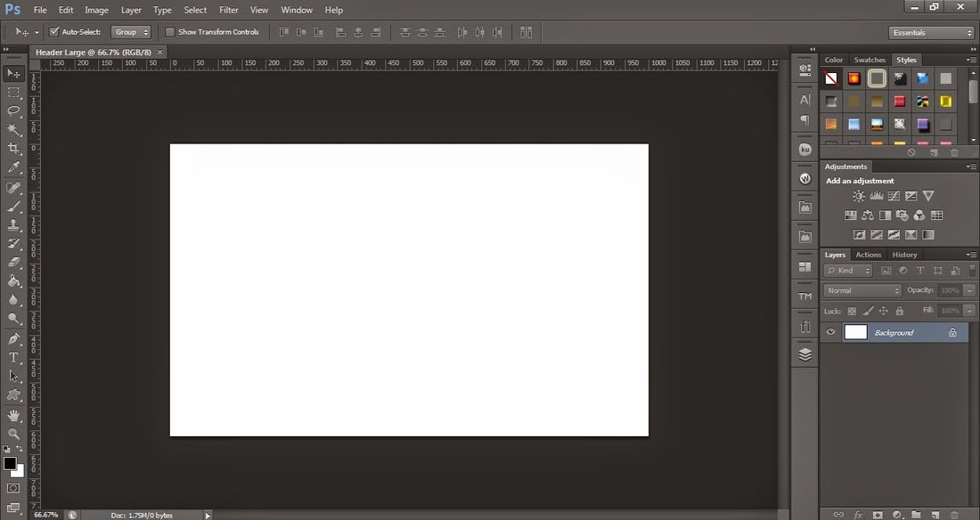Viewport: 980px width, 520px height.
Task: Create new group folder button
Action: tap(916, 515)
